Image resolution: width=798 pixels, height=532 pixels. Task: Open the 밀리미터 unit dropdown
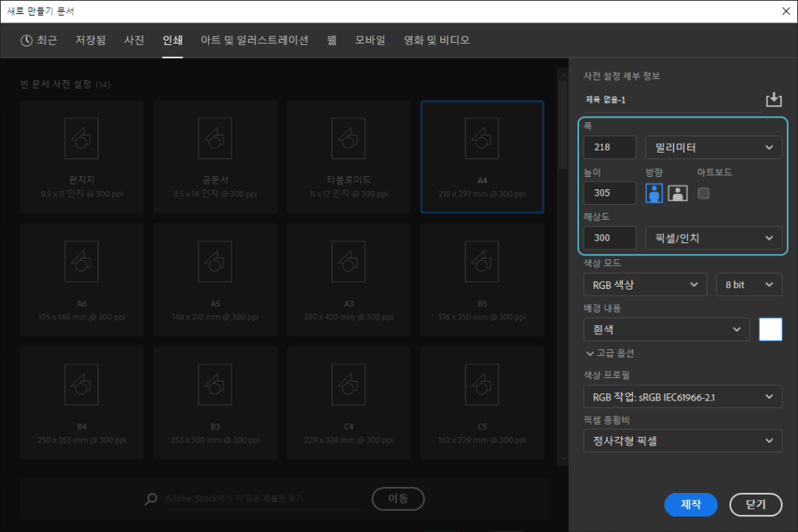pos(713,147)
